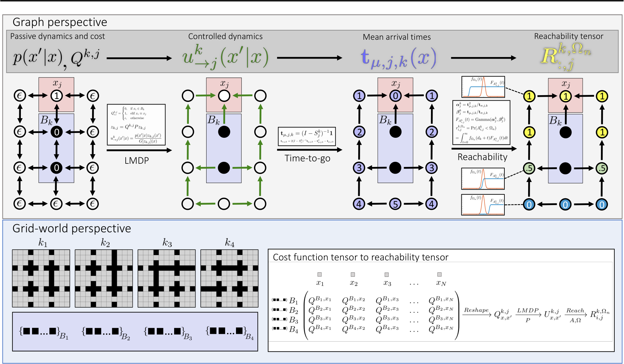The height and width of the screenshot is (364, 624).
Task: Click the U^{k,j} term in the pipeline
Action: point(553,314)
